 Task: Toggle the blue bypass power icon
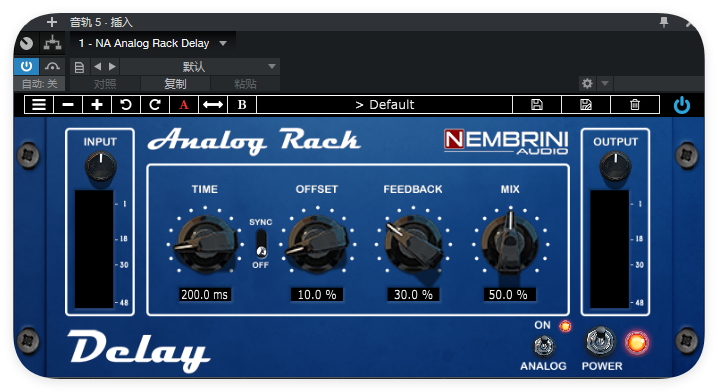(681, 105)
